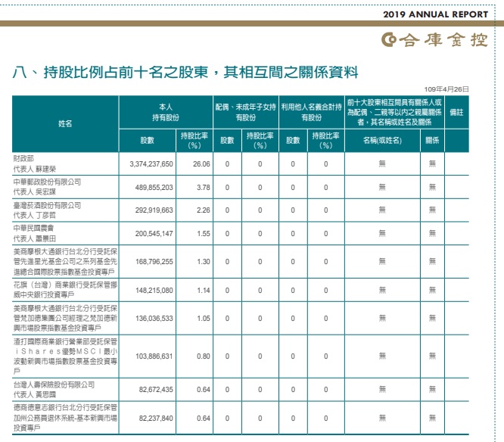The height and width of the screenshot is (442, 504).
Task: Select the '2019 ANNUAL REPORT' header text
Action: point(436,14)
